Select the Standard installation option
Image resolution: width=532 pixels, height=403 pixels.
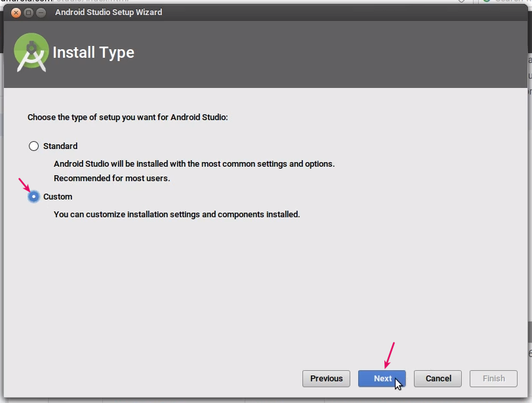coord(33,146)
